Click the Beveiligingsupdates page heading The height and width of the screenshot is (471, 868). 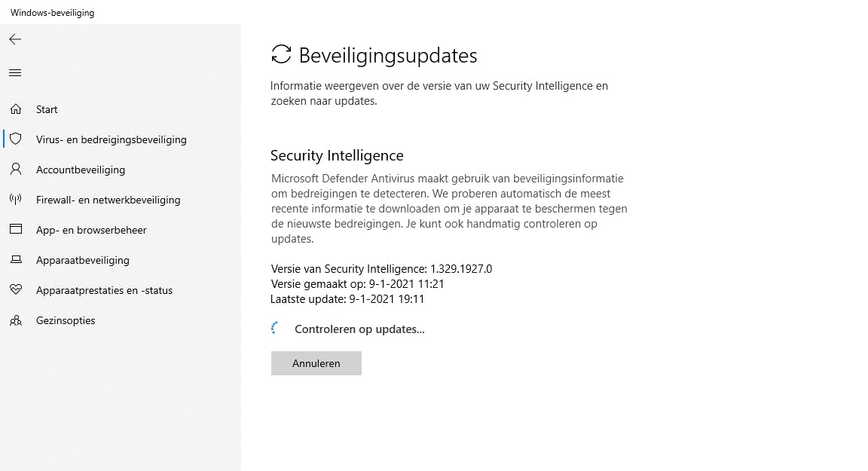388,55
